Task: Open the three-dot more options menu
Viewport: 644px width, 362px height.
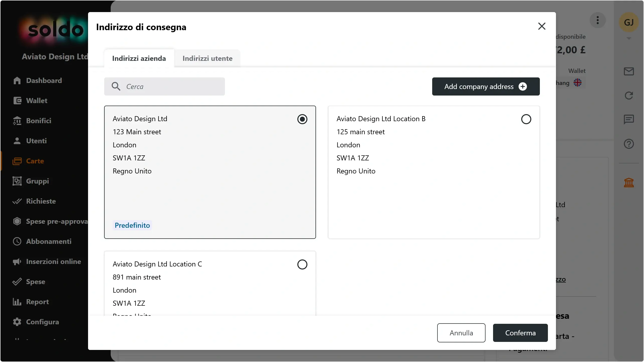Action: point(597,20)
